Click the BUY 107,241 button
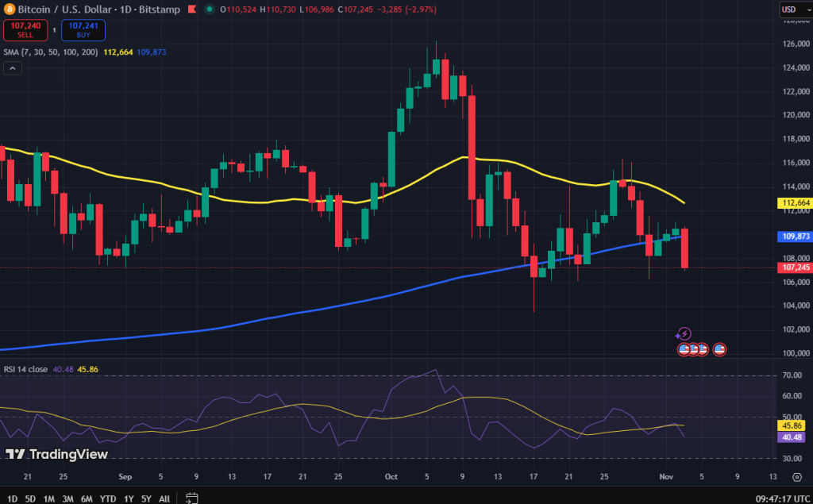 [x=83, y=30]
